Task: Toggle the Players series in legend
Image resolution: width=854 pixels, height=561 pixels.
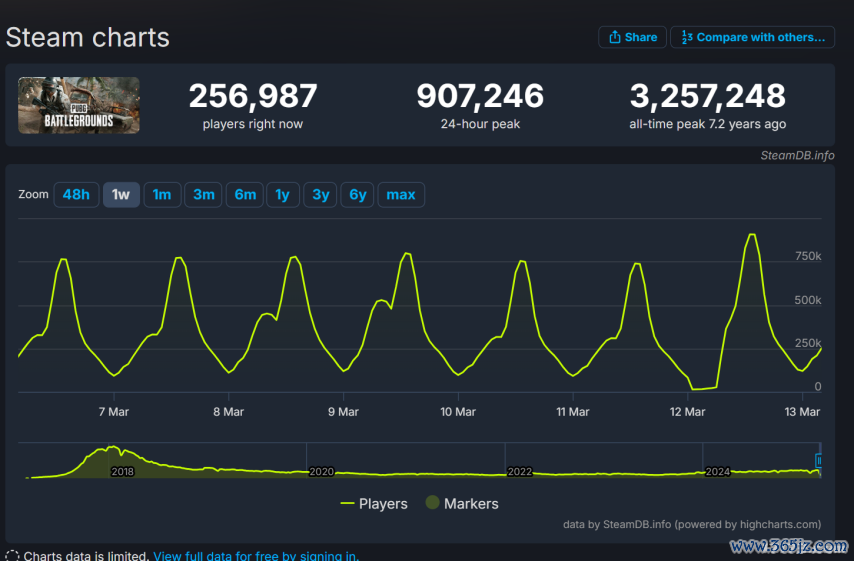Action: click(x=374, y=503)
